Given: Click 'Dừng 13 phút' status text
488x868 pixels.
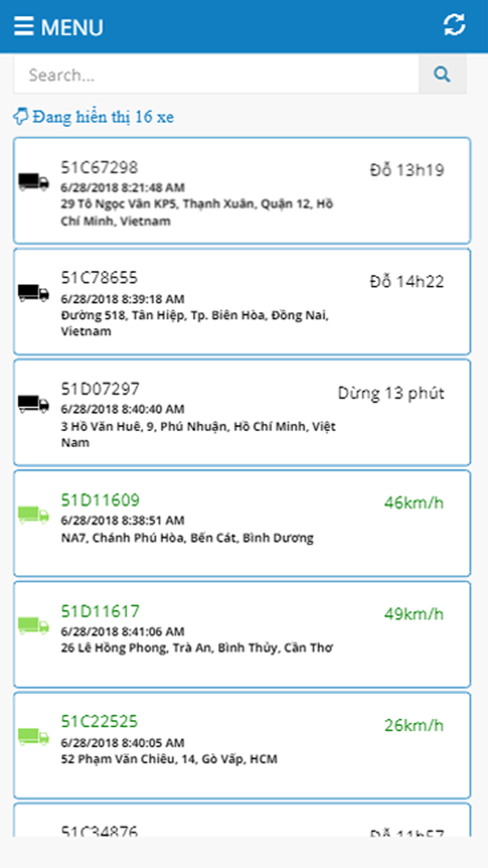Looking at the screenshot, I should (x=390, y=393).
